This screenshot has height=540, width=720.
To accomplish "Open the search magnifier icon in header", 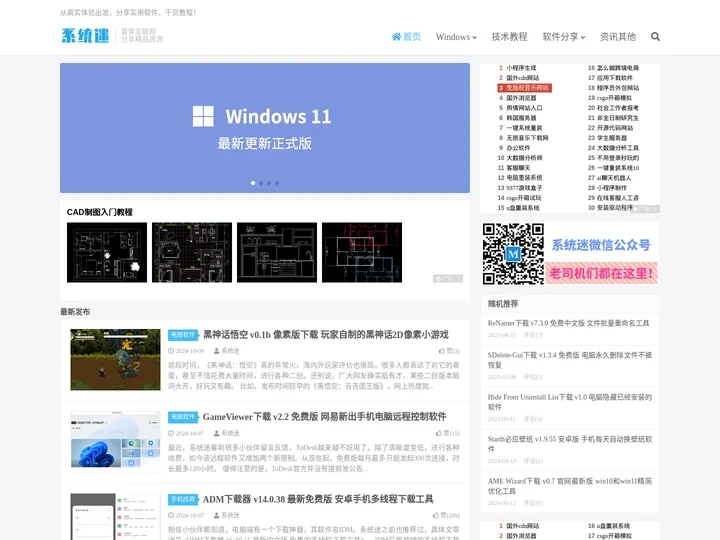I will click(655, 37).
